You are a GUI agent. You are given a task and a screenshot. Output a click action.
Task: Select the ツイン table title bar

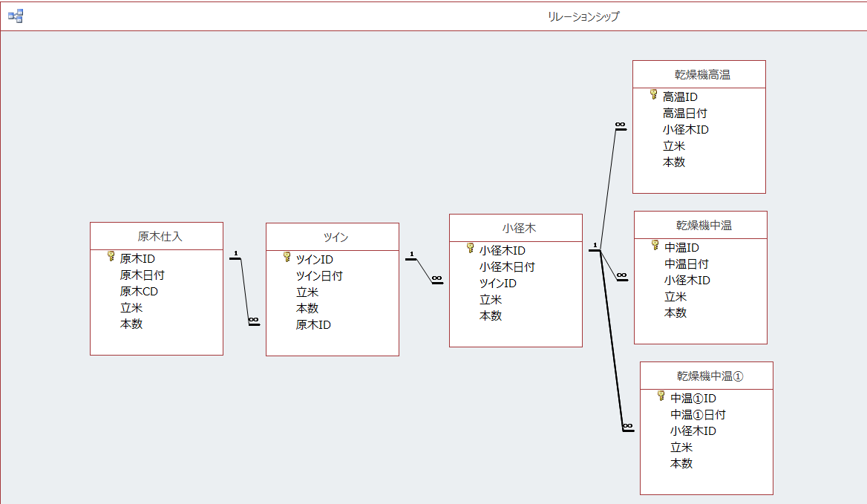pyautogui.click(x=333, y=237)
